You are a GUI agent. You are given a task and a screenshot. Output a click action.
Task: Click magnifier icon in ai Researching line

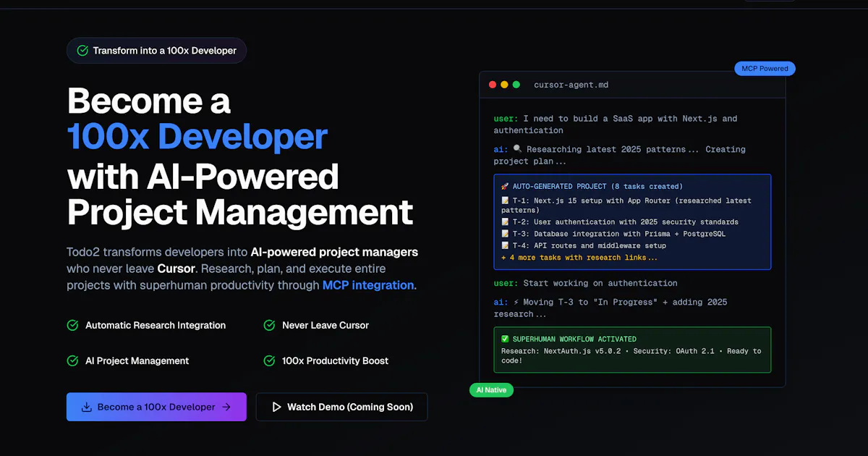click(x=517, y=149)
